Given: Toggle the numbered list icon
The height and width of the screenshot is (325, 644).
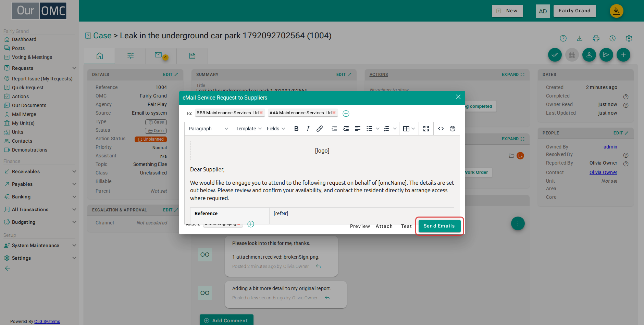Looking at the screenshot, I should coord(386,129).
